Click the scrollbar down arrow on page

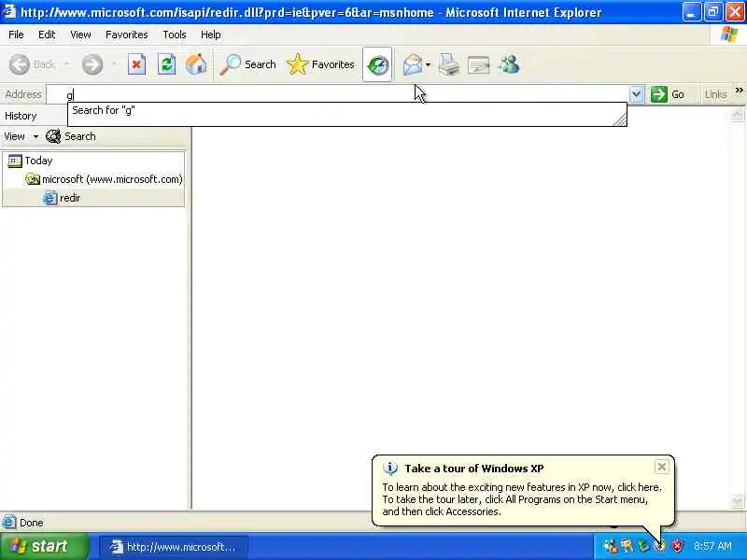pos(737,500)
